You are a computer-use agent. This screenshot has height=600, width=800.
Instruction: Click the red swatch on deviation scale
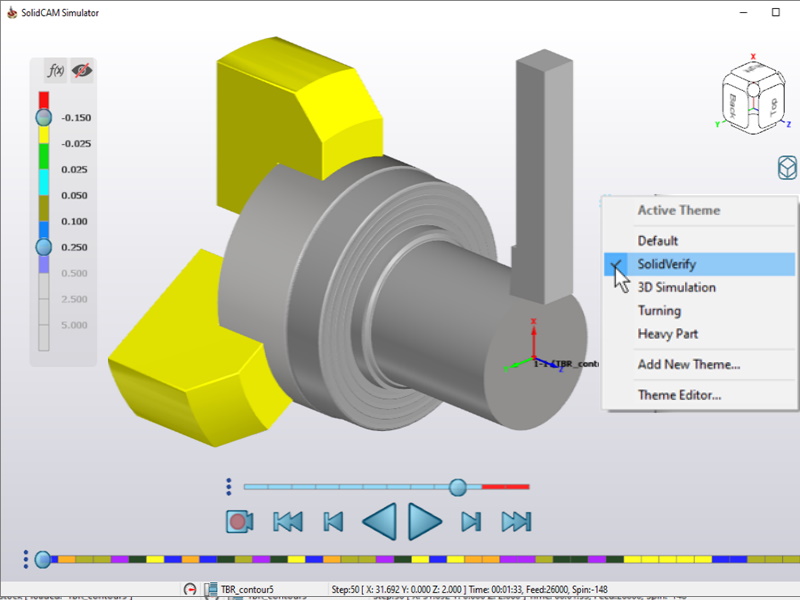[x=43, y=99]
